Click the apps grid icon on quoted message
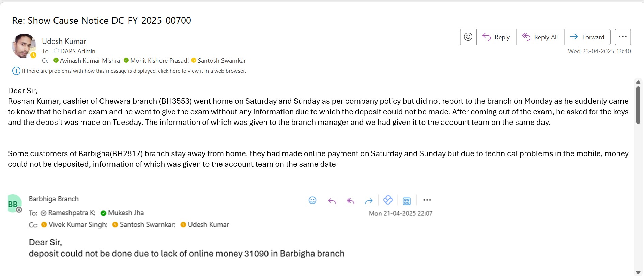 (x=407, y=201)
